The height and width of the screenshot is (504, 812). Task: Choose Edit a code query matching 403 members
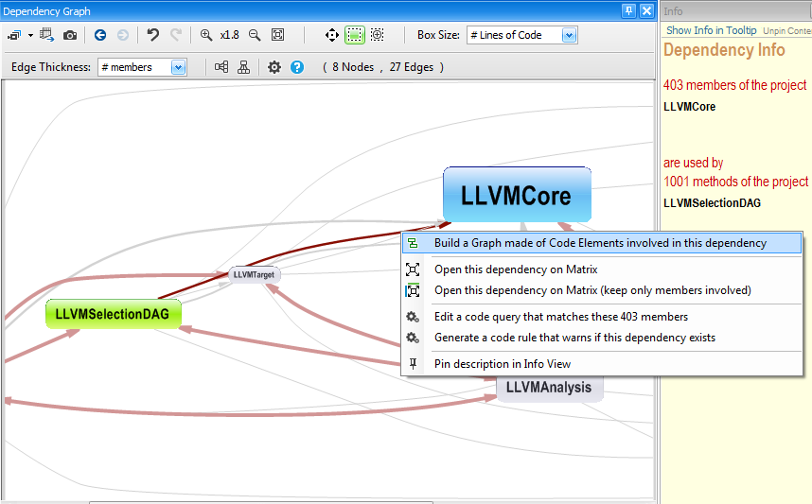pyautogui.click(x=602, y=317)
